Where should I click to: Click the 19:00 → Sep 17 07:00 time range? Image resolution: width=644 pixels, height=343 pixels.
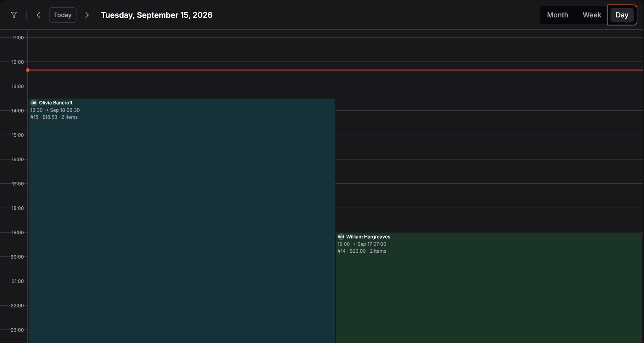(x=362, y=244)
